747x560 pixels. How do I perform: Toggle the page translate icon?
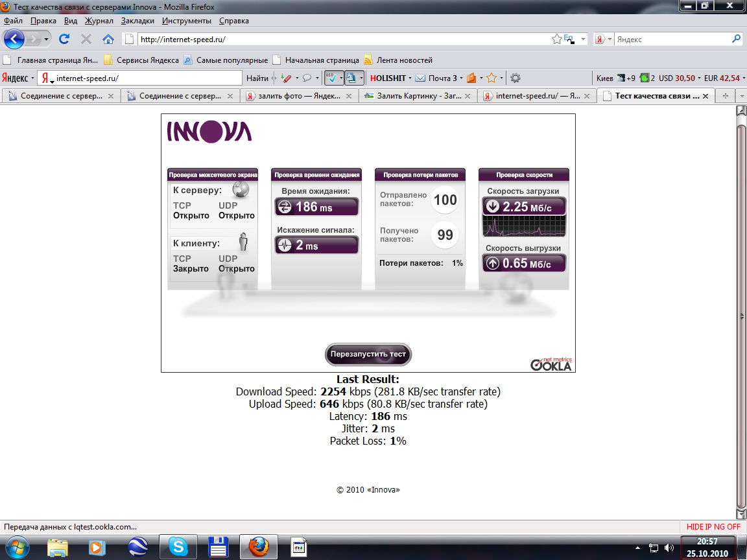tap(351, 78)
